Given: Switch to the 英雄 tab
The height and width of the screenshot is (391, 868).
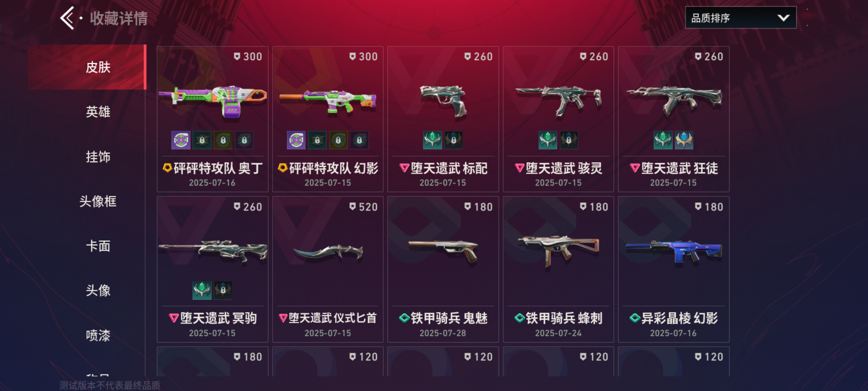Looking at the screenshot, I should (x=98, y=112).
